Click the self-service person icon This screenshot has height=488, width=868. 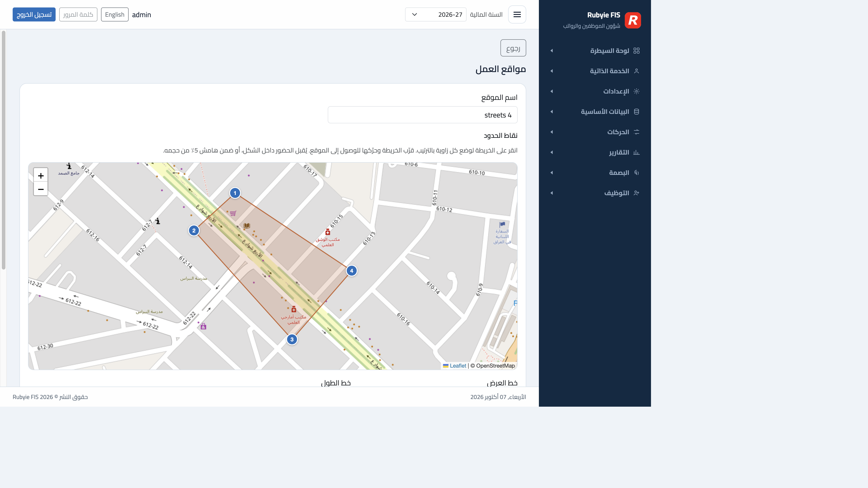tap(636, 71)
